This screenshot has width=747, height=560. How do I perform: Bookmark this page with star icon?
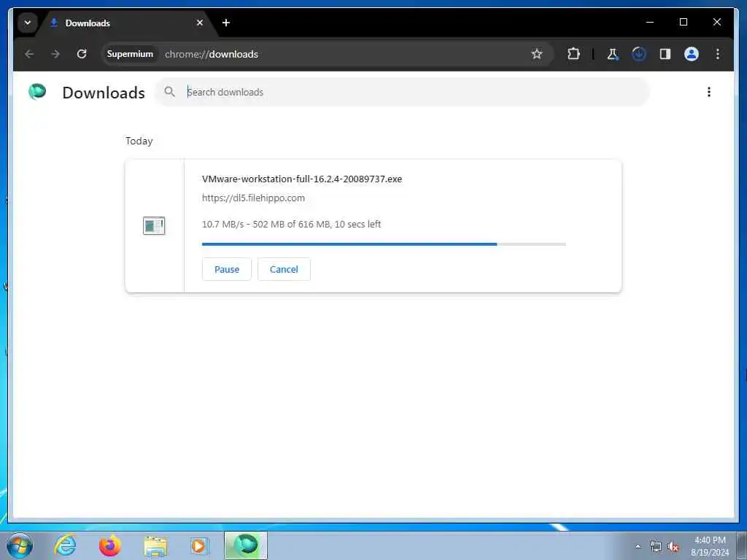pos(537,54)
